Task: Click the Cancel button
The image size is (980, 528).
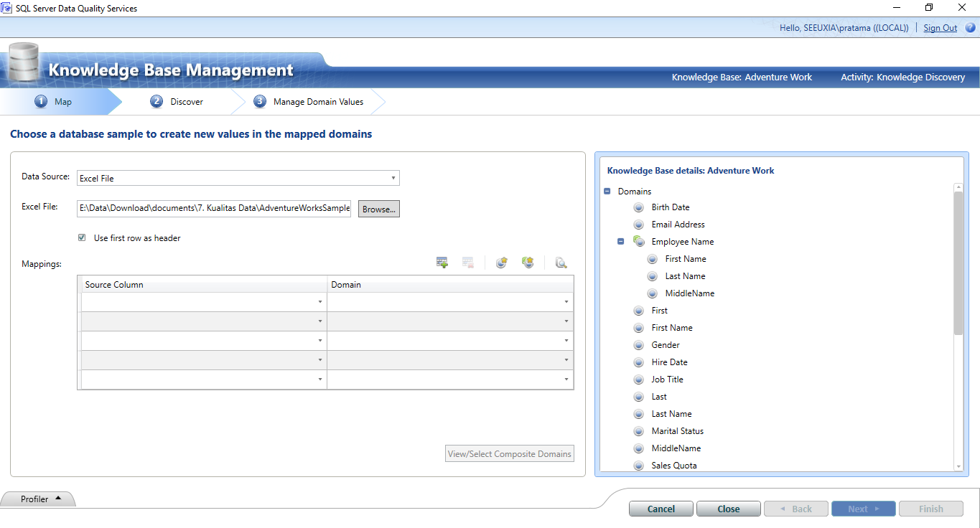Action: tap(661, 509)
